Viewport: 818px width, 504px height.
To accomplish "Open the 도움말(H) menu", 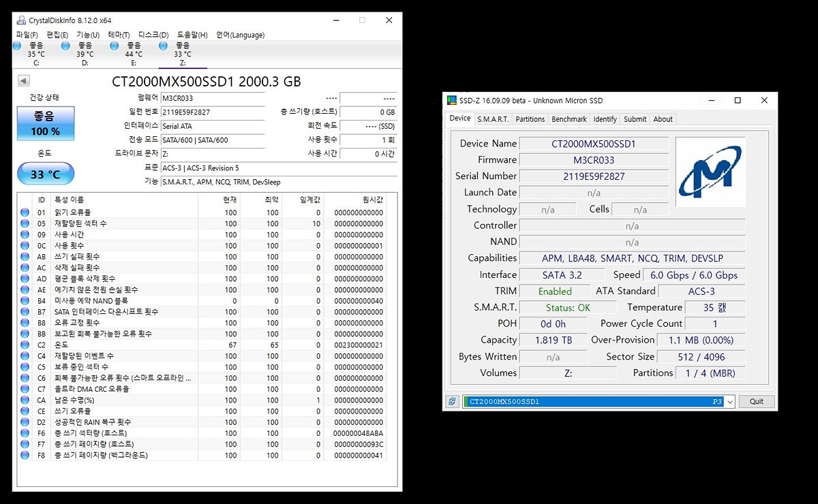I will tap(193, 35).
